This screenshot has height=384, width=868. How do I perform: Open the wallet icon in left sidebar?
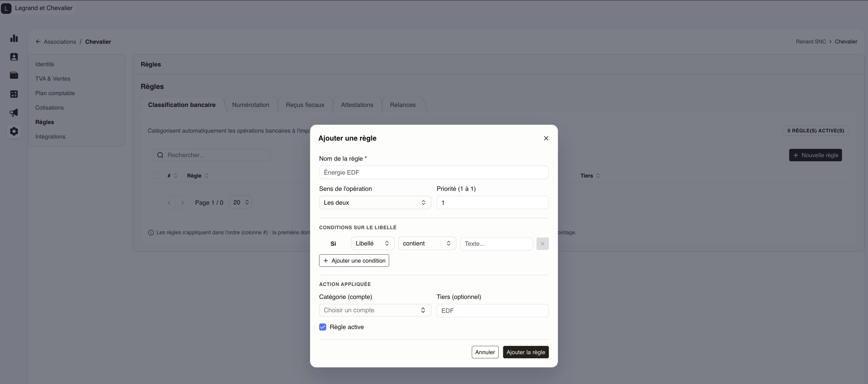pyautogui.click(x=14, y=76)
